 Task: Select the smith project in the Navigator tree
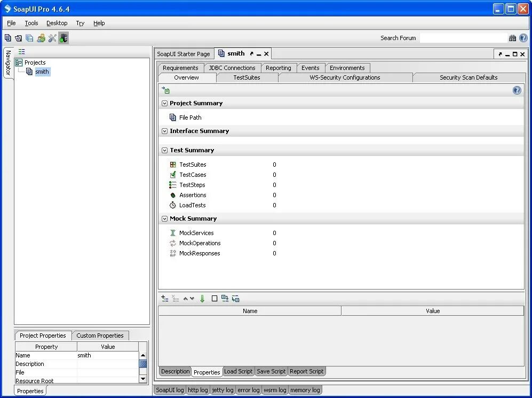click(42, 72)
